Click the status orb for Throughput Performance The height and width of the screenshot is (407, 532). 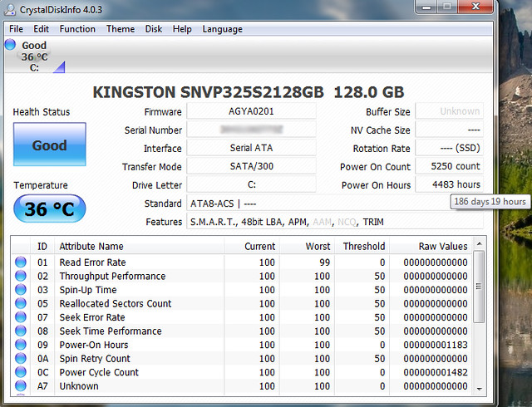click(21, 276)
